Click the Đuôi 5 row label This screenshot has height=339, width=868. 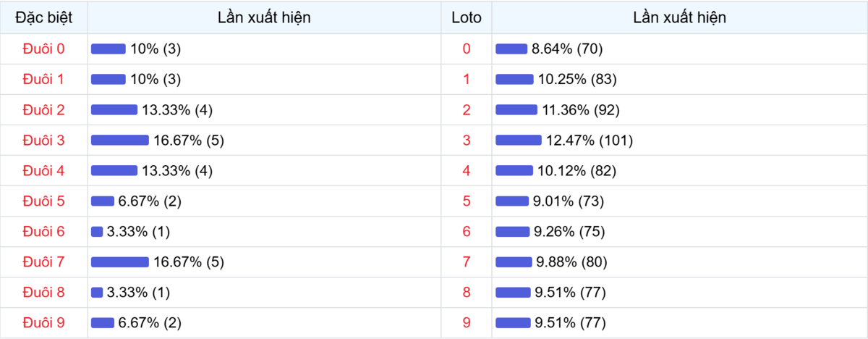(x=43, y=201)
